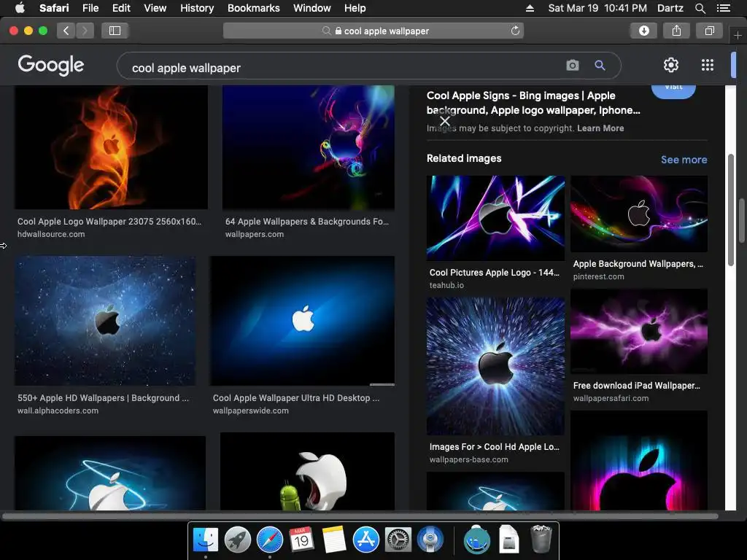Screen dimensions: 747x560
Task: Click the horizontal scrollbar at page bottom
Action: tap(360, 516)
